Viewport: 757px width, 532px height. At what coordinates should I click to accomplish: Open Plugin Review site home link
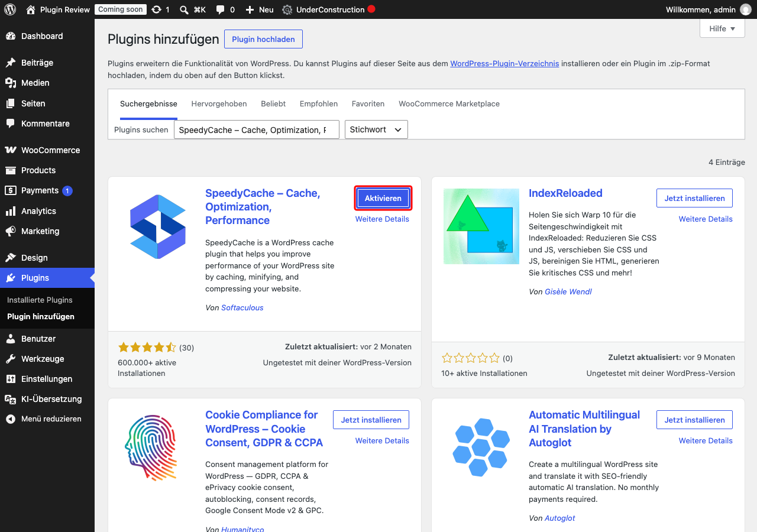coord(58,9)
